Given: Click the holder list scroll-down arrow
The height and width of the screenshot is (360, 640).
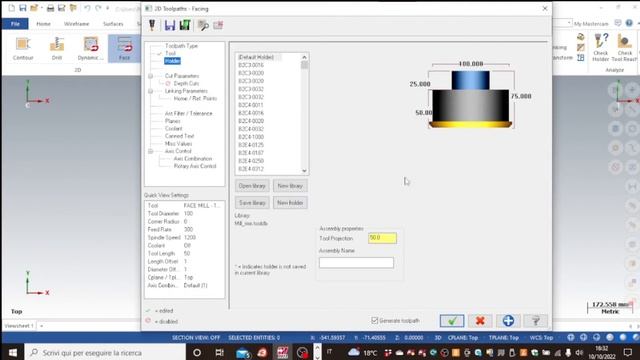Looking at the screenshot, I should 304,171.
